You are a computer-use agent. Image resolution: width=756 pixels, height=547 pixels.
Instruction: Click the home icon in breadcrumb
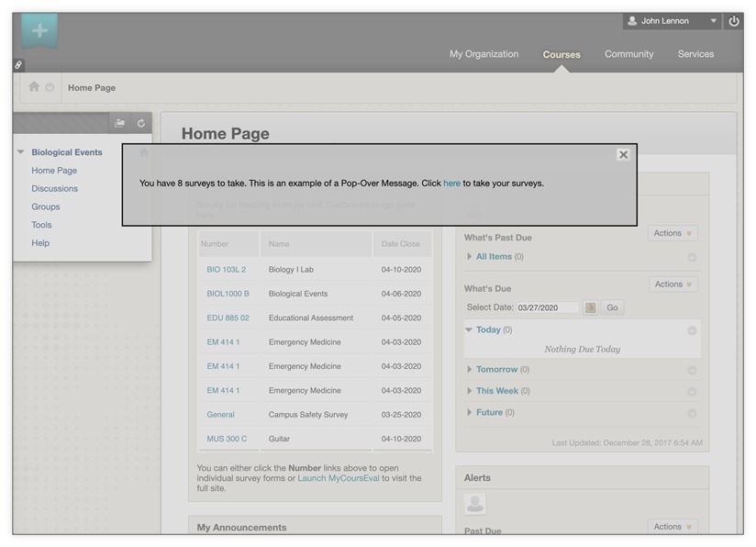tap(34, 87)
